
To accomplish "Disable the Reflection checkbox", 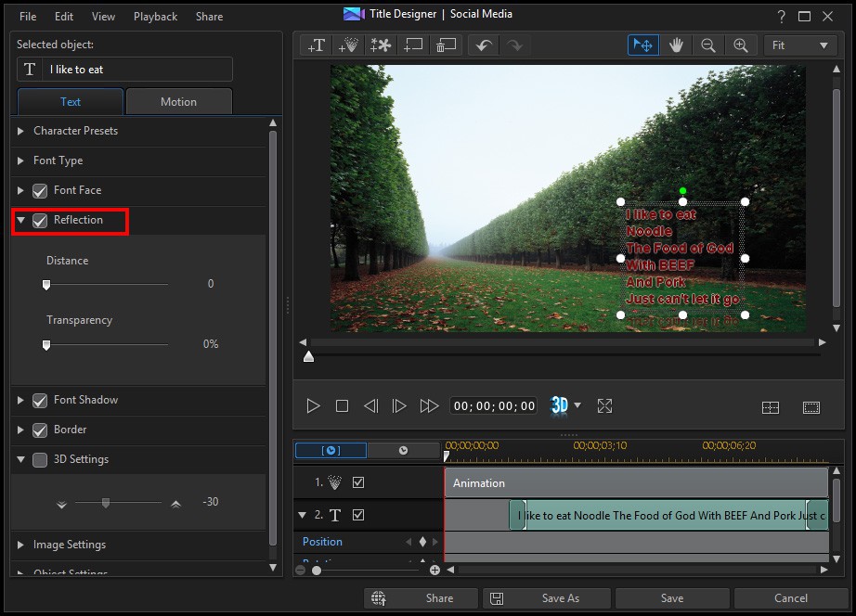I will 40,221.
